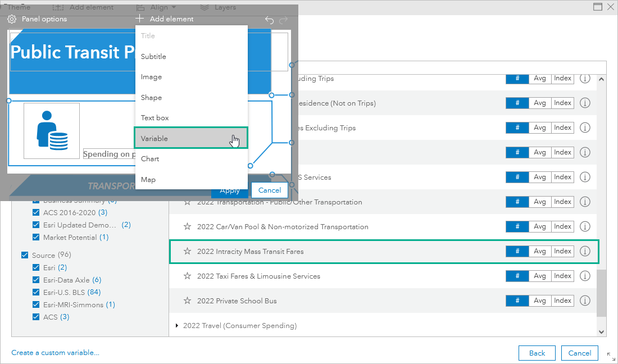The image size is (618, 364).
Task: Open Panel options via the gear icon
Action: [11, 19]
